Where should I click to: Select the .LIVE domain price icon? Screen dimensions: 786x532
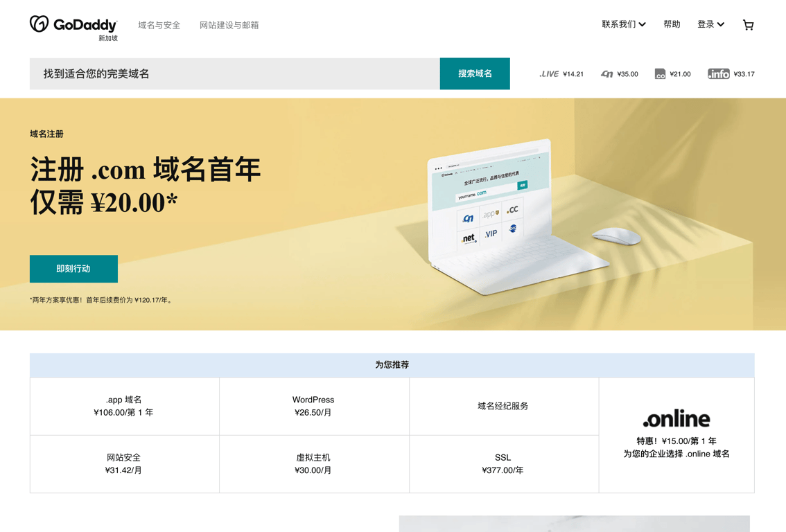pos(549,74)
